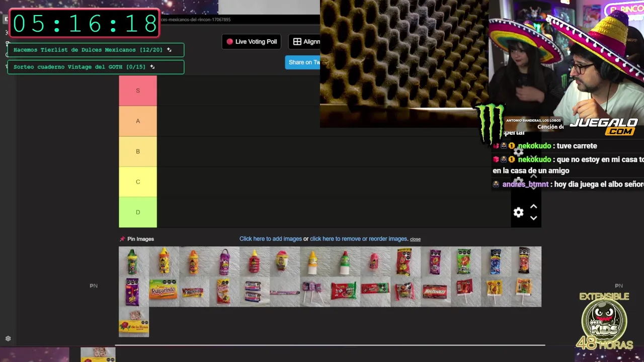This screenshot has width=644, height=362.
Task: Open settings gear for tier D row
Action: click(x=518, y=212)
